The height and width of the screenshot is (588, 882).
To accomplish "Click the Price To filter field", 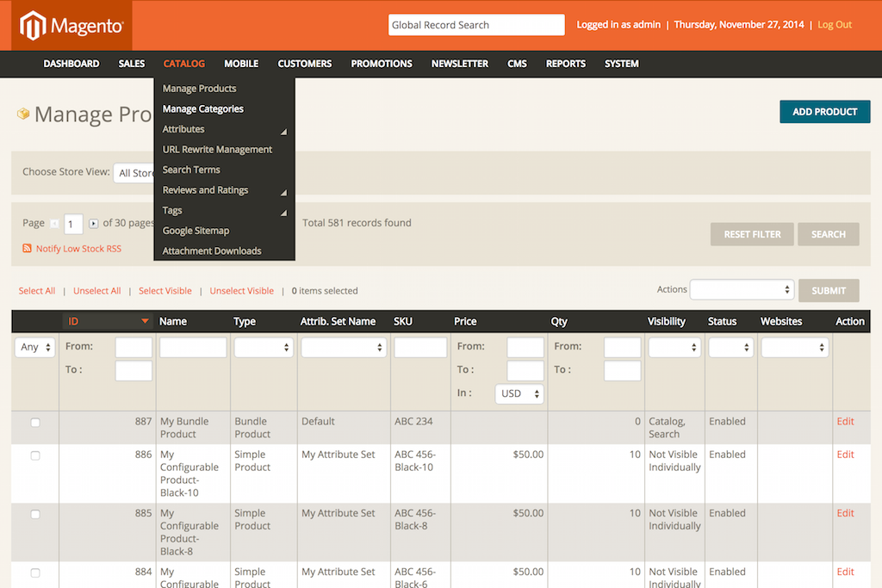I will point(525,370).
